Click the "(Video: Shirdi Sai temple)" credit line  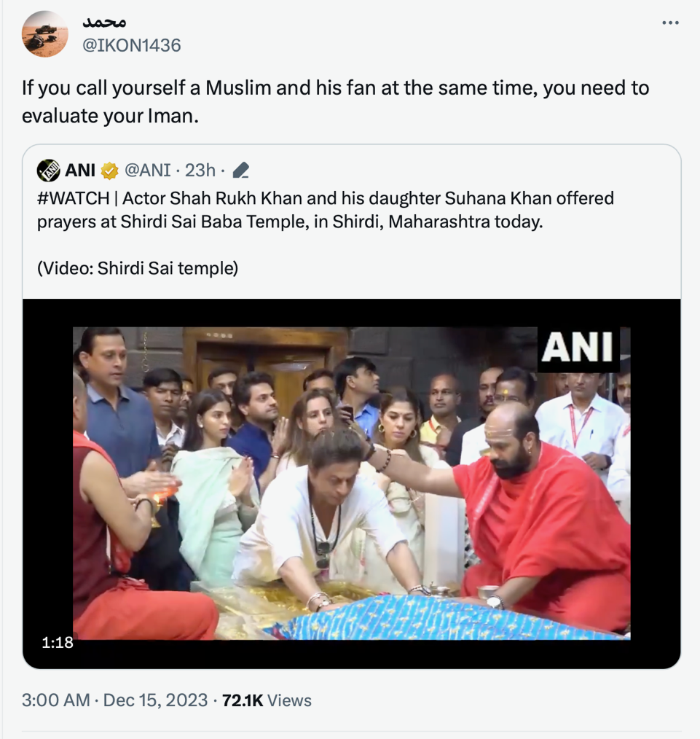coord(138,268)
